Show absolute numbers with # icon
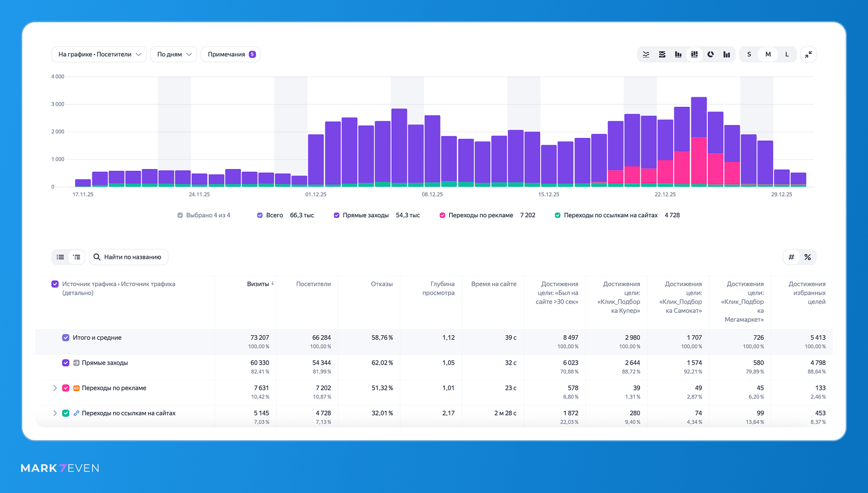868x493 pixels. coord(791,257)
